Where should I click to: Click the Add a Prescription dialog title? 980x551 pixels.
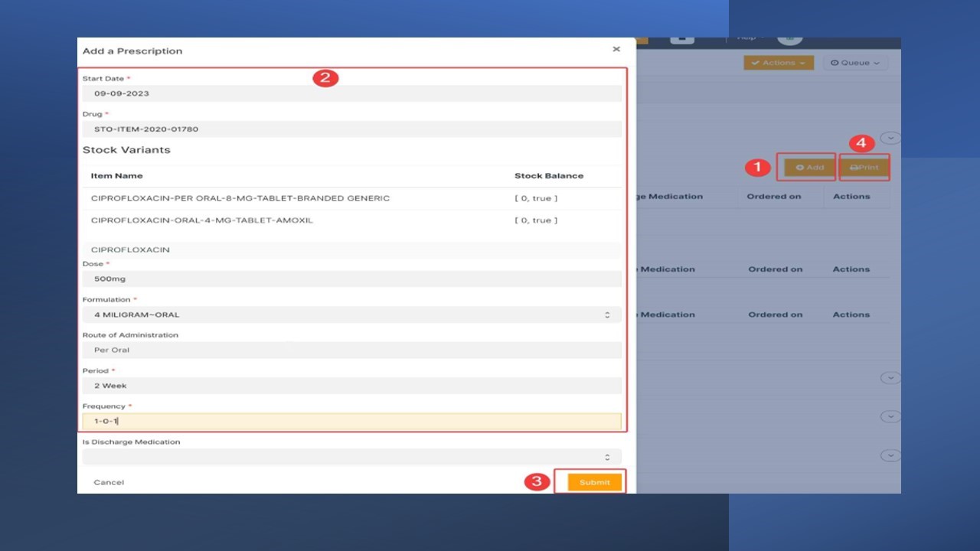[x=132, y=51]
